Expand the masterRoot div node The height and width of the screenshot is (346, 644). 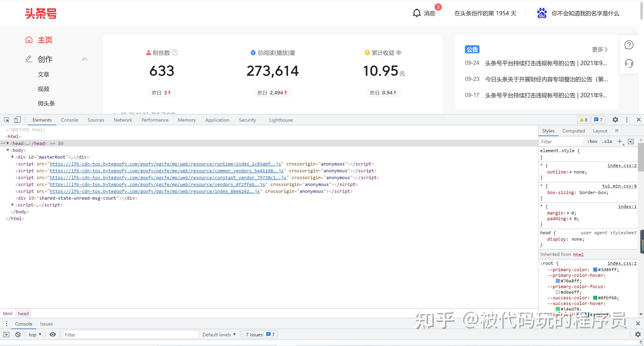pos(13,157)
